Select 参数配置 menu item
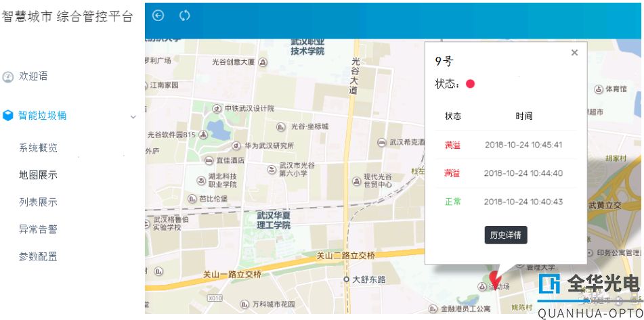The image size is (644, 320). (38, 256)
